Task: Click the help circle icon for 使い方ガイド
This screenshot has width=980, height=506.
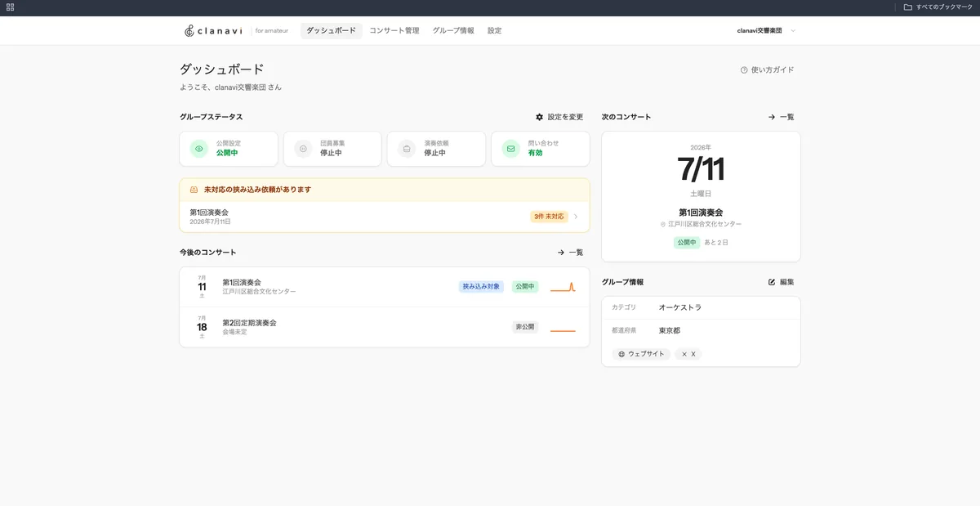Action: [x=744, y=70]
